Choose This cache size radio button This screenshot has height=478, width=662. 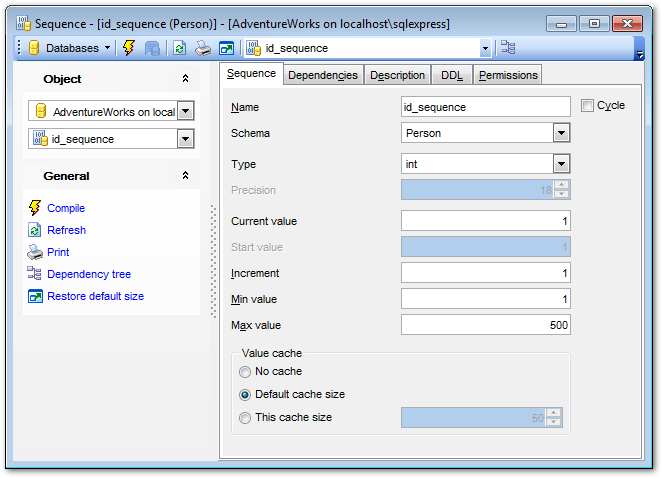coord(245,417)
